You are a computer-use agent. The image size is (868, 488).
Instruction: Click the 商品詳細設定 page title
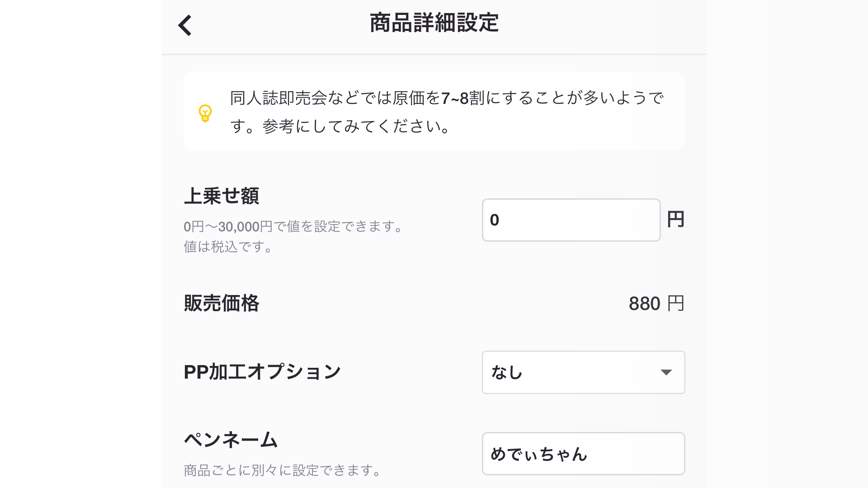pyautogui.click(x=434, y=23)
